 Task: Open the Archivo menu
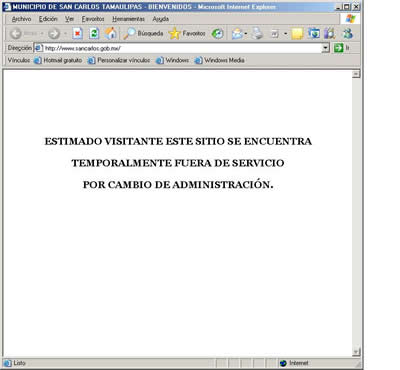pos(21,19)
